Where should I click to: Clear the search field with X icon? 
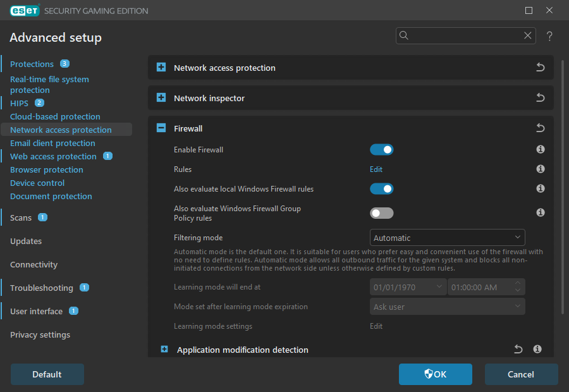click(x=528, y=35)
